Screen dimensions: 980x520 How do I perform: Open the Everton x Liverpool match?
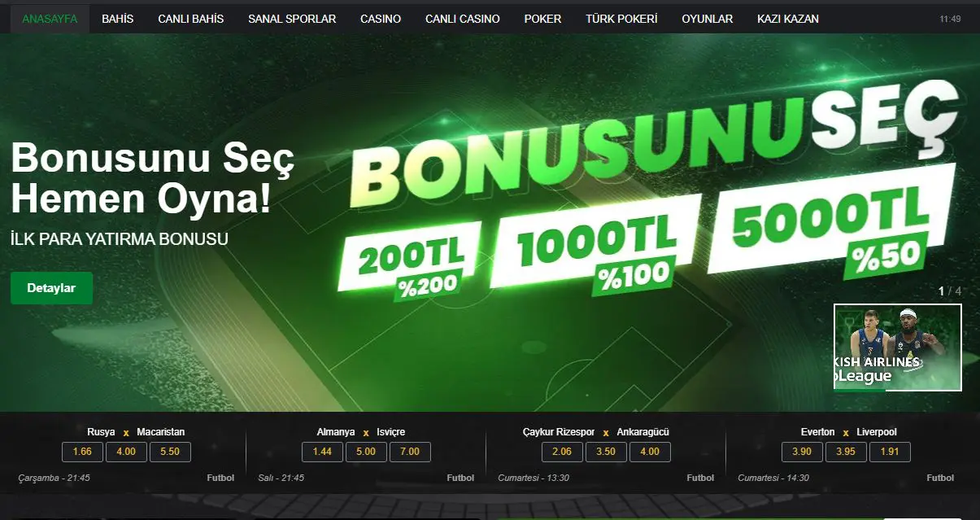point(846,432)
